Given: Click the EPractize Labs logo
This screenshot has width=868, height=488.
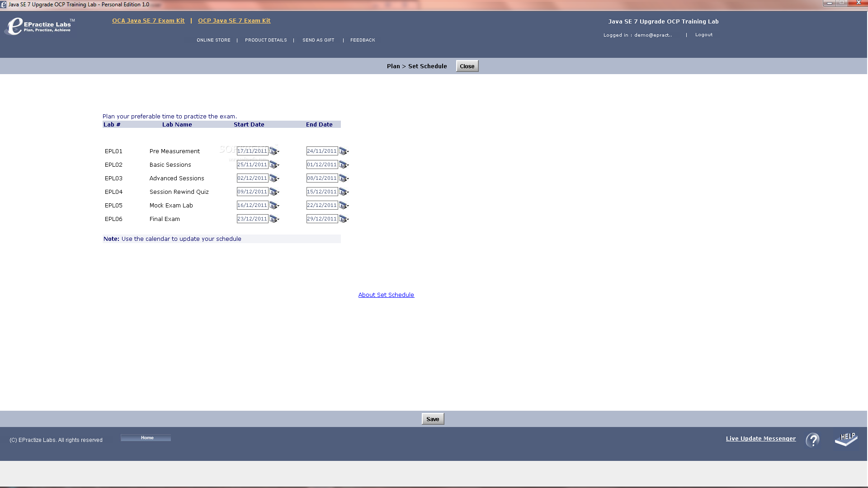Looking at the screenshot, I should point(40,26).
